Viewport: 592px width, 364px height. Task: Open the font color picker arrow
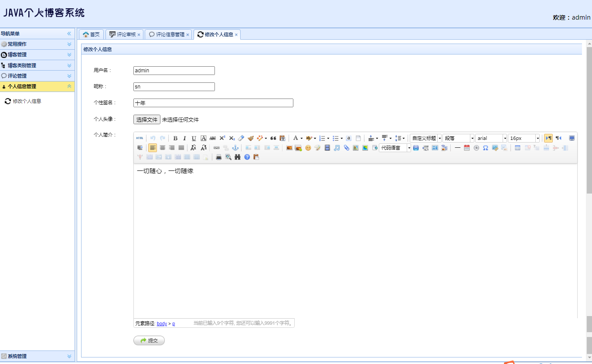(301, 138)
